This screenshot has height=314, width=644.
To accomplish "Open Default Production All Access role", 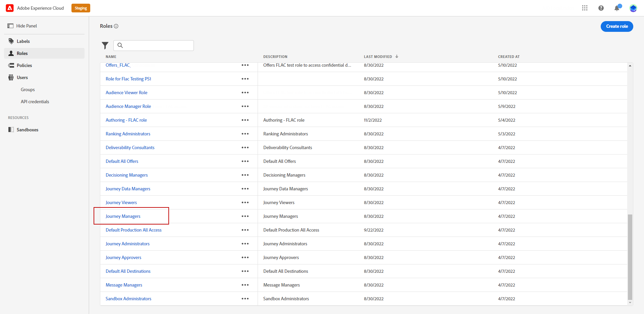I will tap(133, 230).
